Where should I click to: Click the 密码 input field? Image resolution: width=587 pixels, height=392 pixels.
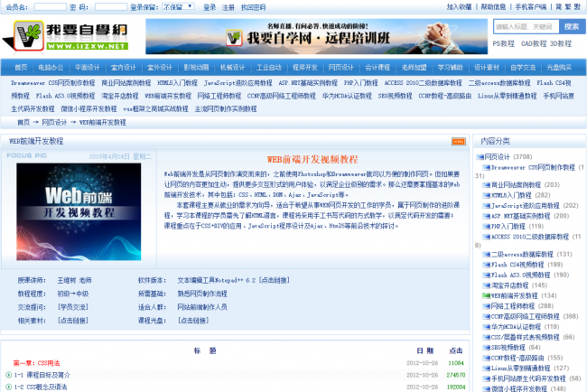pyautogui.click(x=111, y=6)
